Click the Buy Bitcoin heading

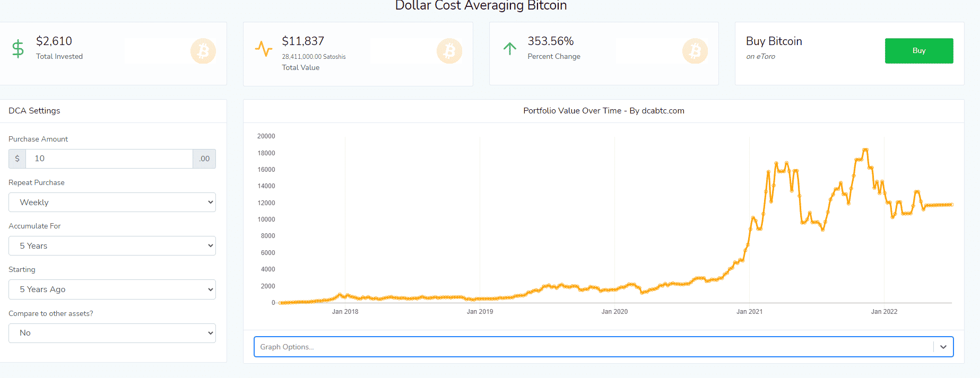coord(774,41)
